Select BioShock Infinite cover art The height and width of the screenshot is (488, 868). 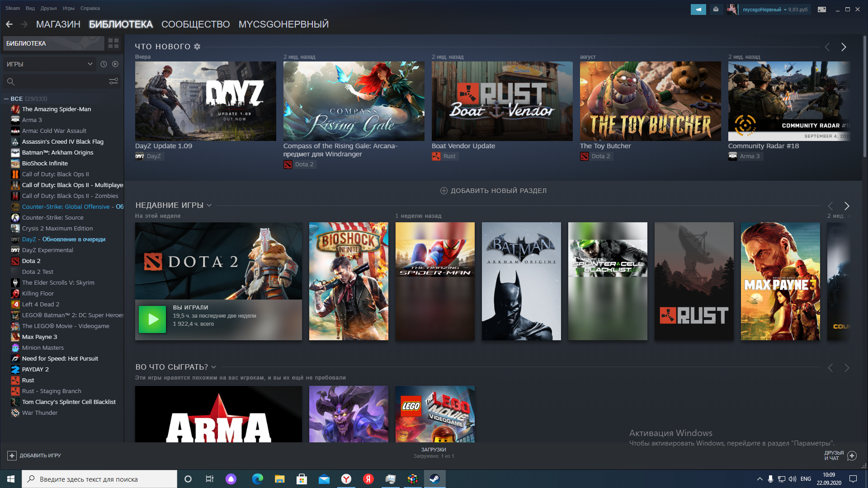(349, 281)
